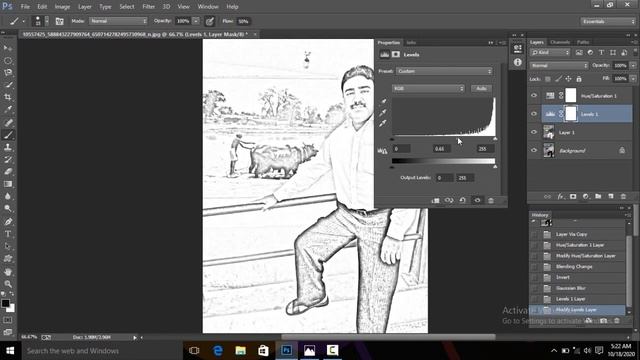Pick the white point eyedropper in Levels
Viewport: 640px width, 360px height.
(383, 123)
